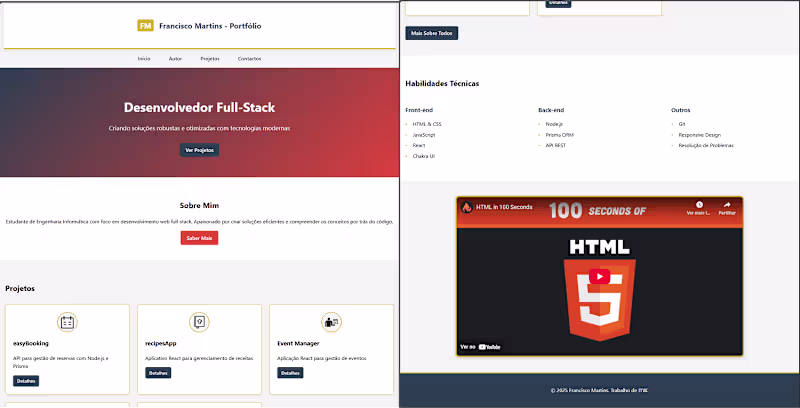Click the HTML in 100 Seconds video title
800x408 pixels.
[504, 207]
